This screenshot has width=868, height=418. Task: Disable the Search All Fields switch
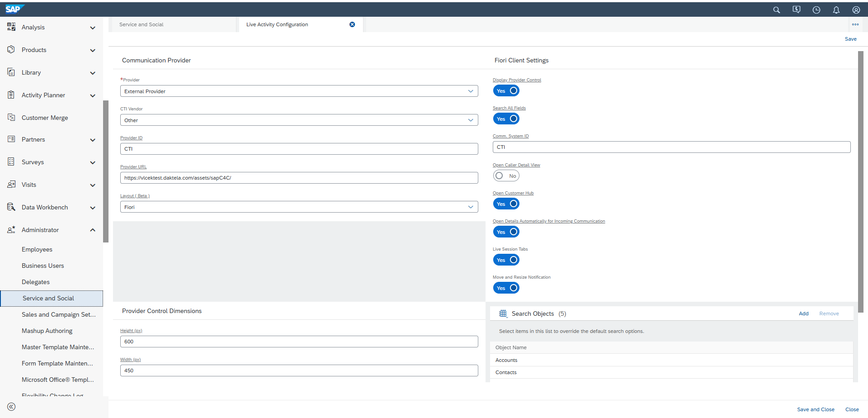point(506,119)
